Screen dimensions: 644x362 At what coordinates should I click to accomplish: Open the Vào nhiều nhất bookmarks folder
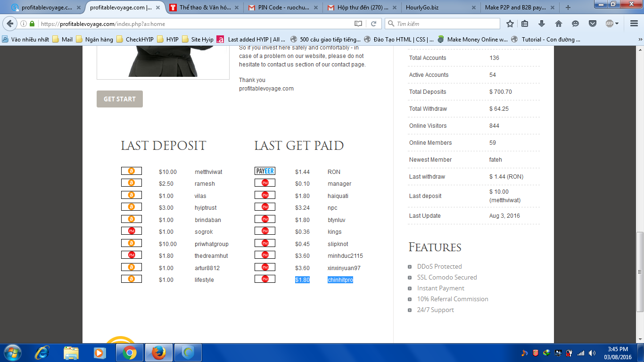pyautogui.click(x=26, y=40)
